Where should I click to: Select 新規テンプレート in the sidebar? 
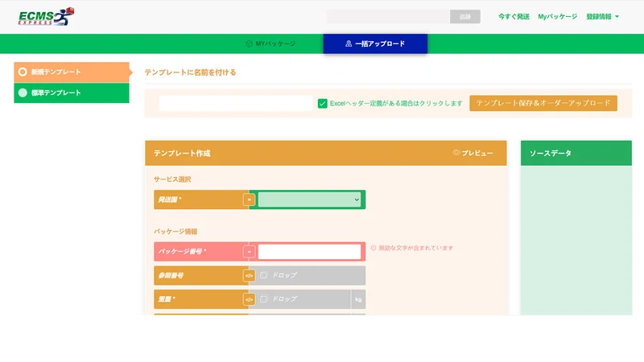pos(72,72)
